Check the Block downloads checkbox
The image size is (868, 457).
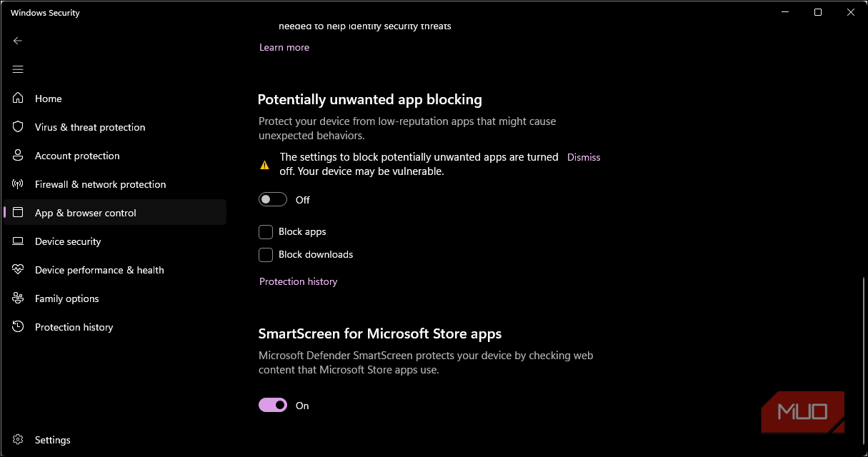tap(266, 255)
